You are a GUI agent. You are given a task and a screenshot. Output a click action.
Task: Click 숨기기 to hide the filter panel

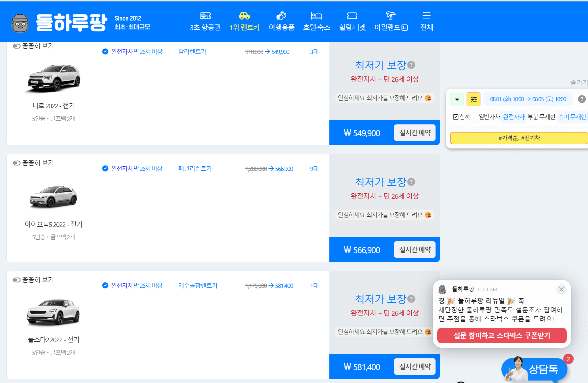pos(579,83)
